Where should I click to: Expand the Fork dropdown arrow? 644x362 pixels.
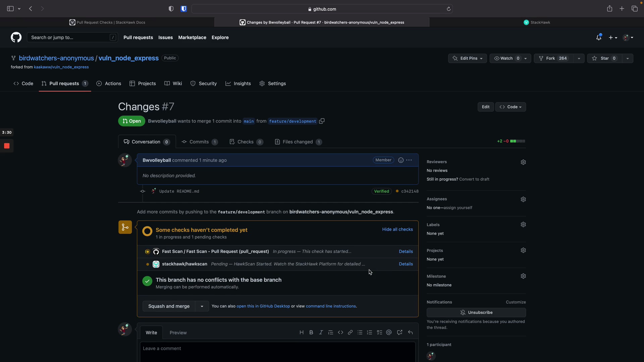pos(579,58)
